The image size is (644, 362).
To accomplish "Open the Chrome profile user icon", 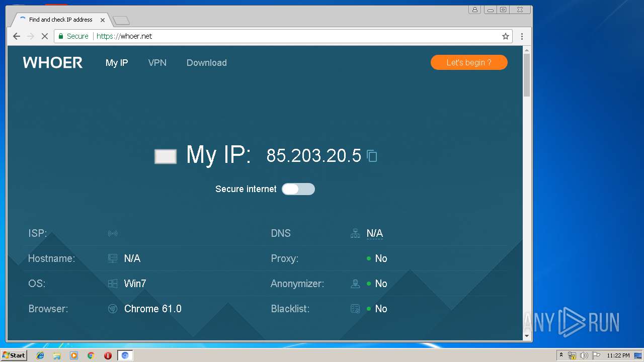I will pos(474,10).
